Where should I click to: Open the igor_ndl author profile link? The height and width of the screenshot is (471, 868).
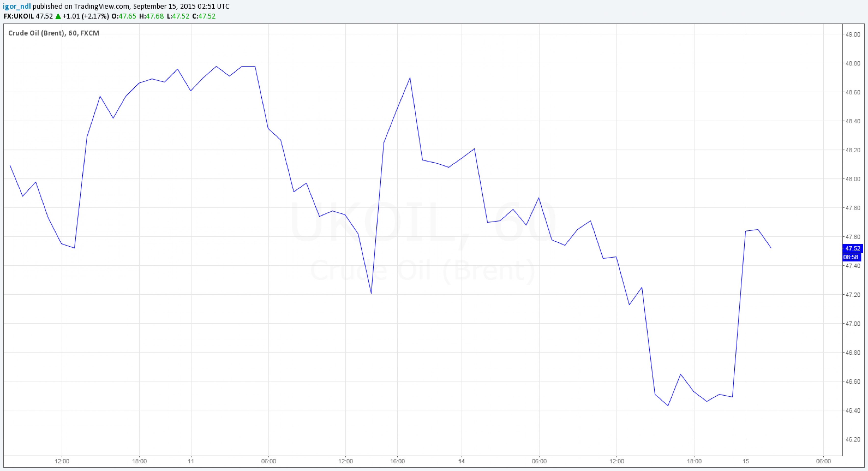point(16,6)
